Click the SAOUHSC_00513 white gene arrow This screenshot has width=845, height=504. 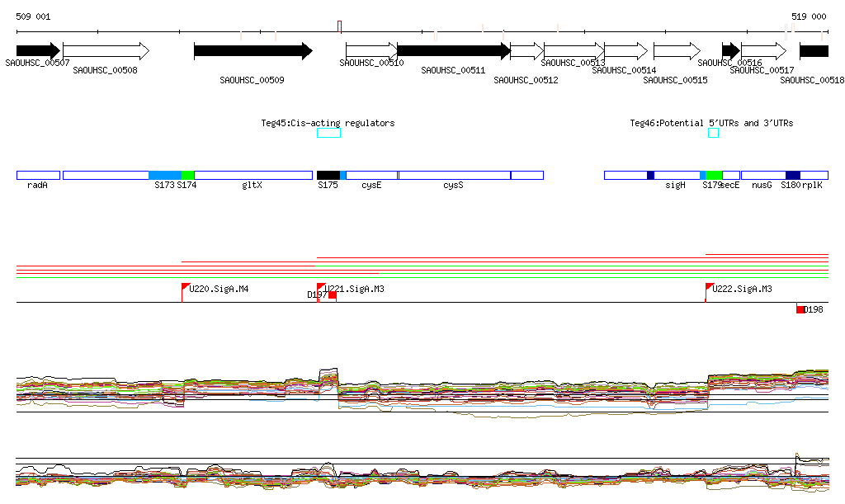574,51
